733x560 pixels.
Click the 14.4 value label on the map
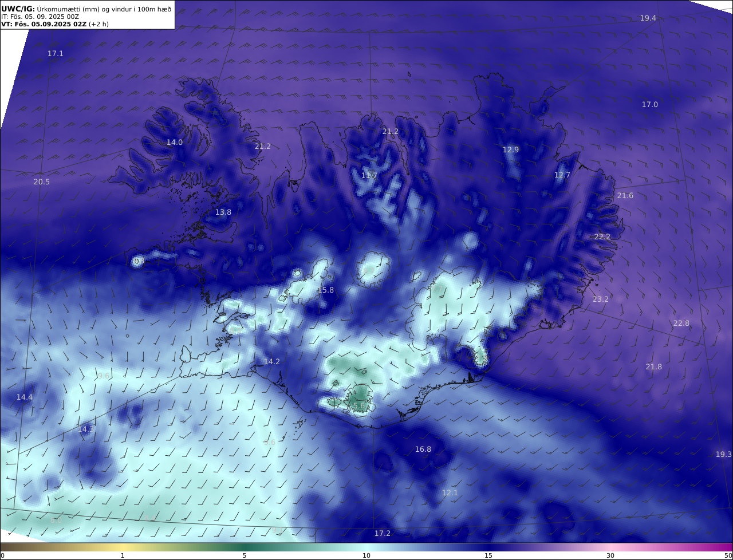tap(25, 397)
